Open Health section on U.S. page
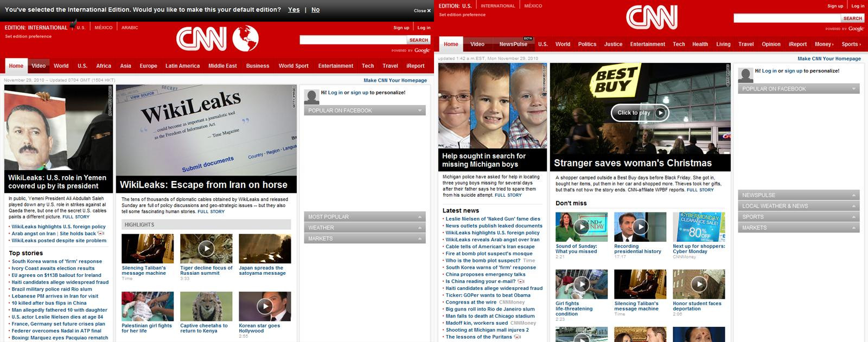The image size is (868, 342). 700,44
